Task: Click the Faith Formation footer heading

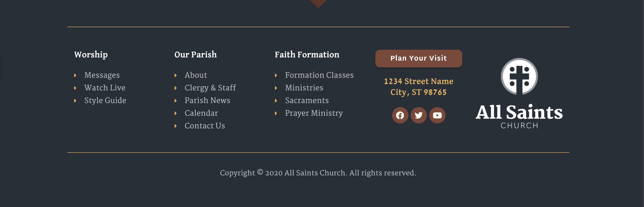Action: 307,54
